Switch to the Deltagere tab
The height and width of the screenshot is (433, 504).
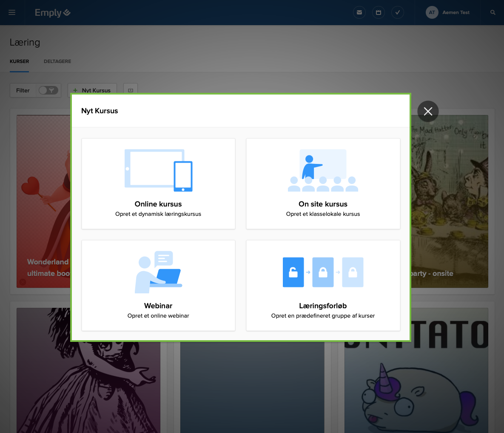point(57,61)
